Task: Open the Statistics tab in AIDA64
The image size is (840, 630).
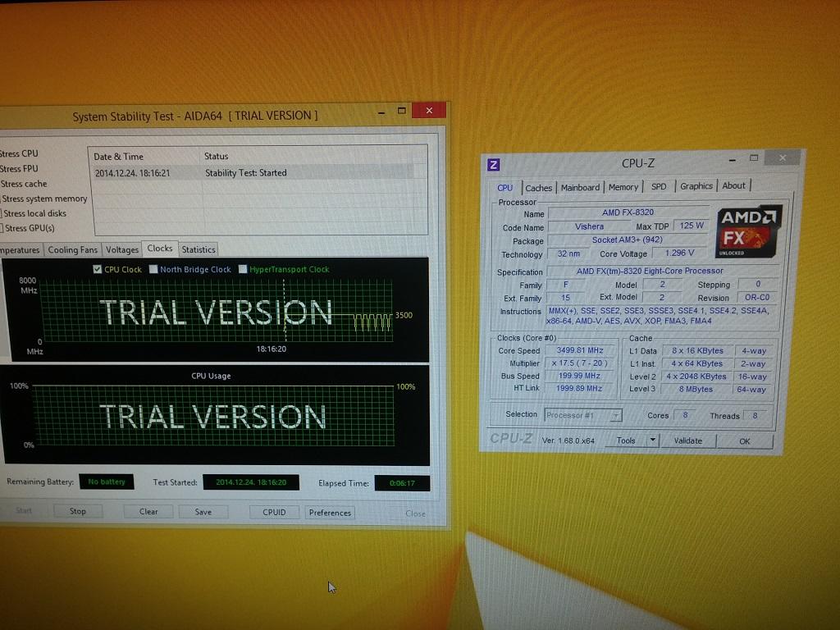Action: [x=199, y=249]
